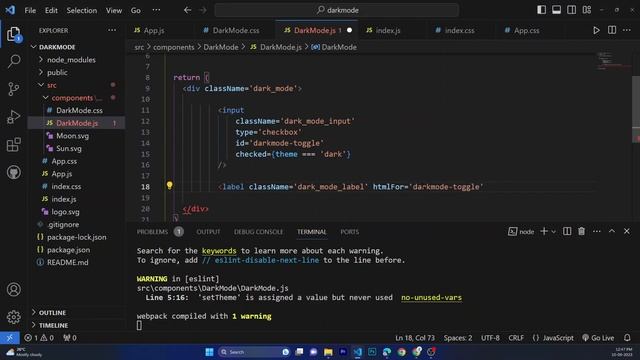Change indentation via Spaces: 2
Screen dimensions: 640x360
point(458,338)
